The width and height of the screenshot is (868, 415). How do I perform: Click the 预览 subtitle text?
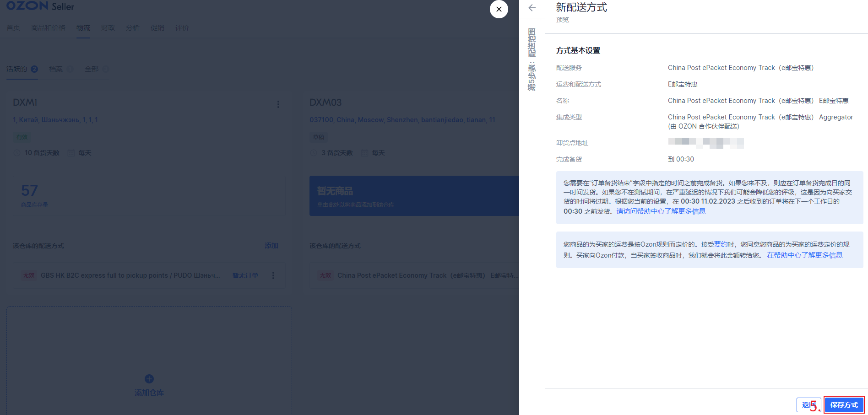563,20
